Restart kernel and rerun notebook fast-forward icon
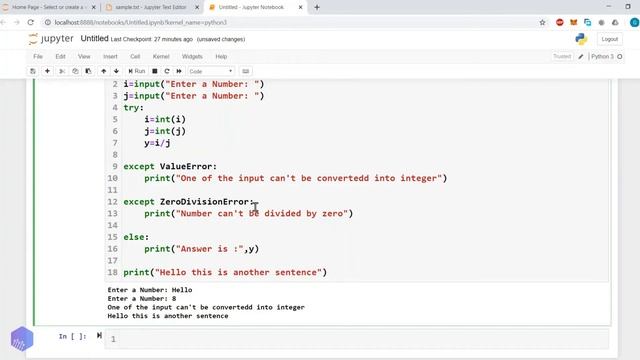 click(x=179, y=71)
